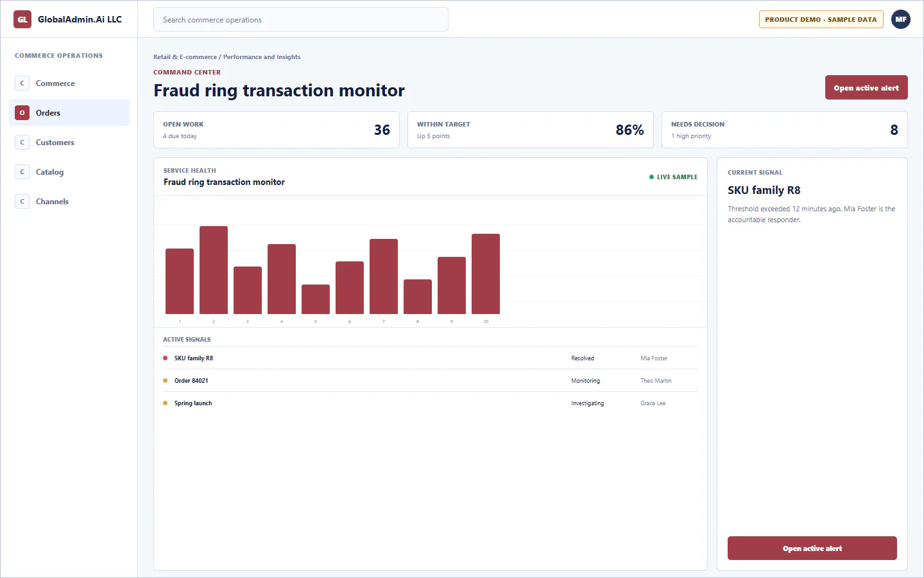Click the SKU family R8 heading in Current Signal

pos(764,190)
